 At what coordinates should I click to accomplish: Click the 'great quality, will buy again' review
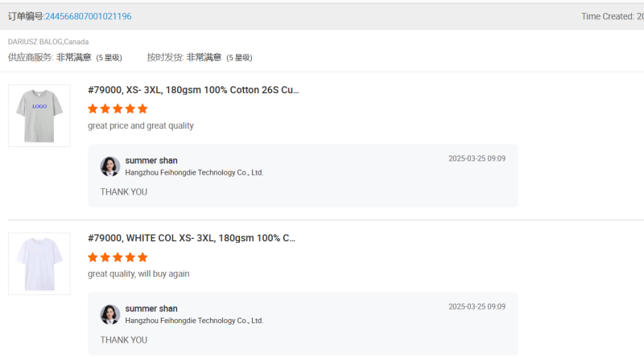pos(138,273)
